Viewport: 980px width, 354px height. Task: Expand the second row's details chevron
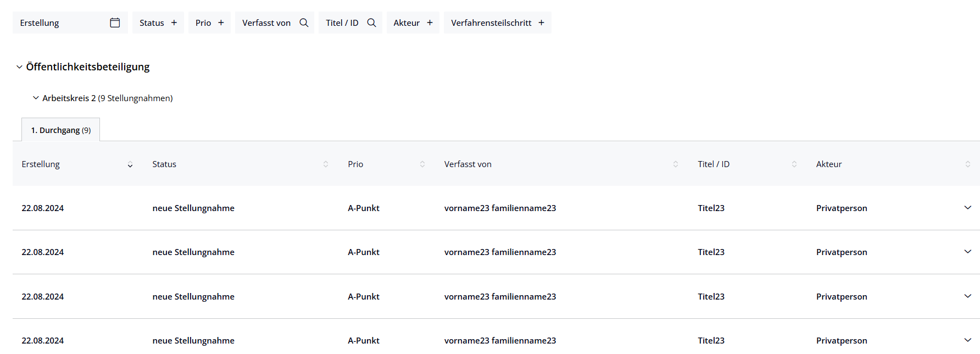(967, 252)
